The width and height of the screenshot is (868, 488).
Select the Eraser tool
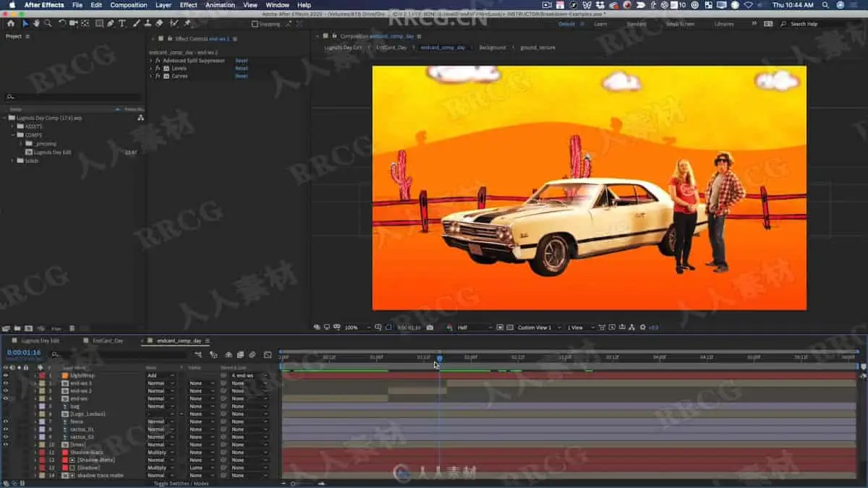click(x=160, y=23)
